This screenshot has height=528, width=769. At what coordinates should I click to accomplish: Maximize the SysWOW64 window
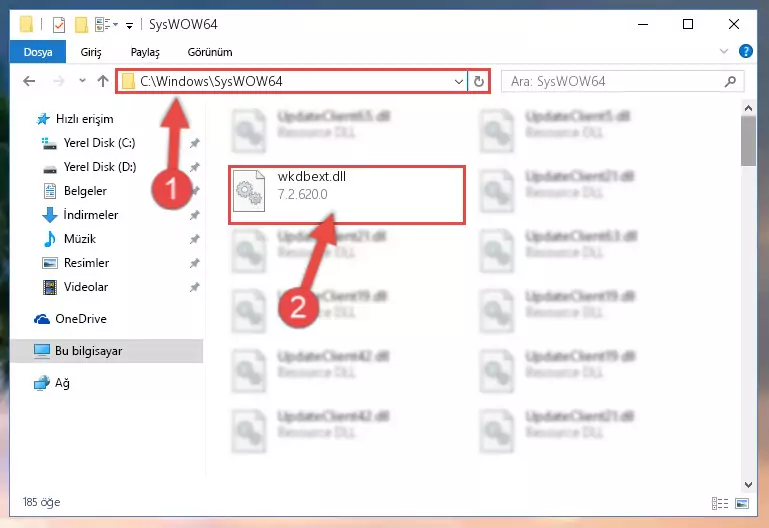(x=688, y=24)
